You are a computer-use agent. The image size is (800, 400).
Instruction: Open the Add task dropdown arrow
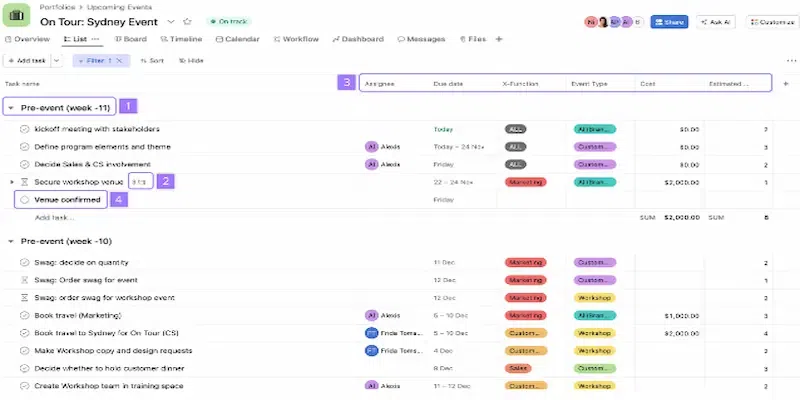pos(56,61)
